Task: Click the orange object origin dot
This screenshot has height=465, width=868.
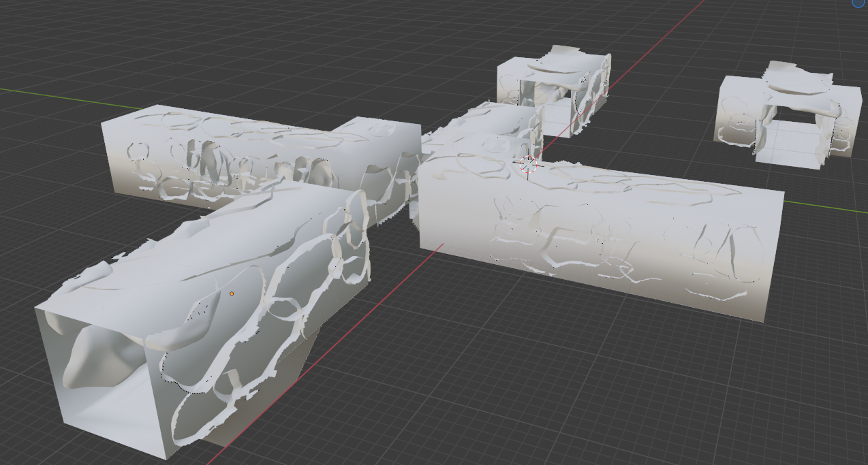Action: tap(232, 294)
